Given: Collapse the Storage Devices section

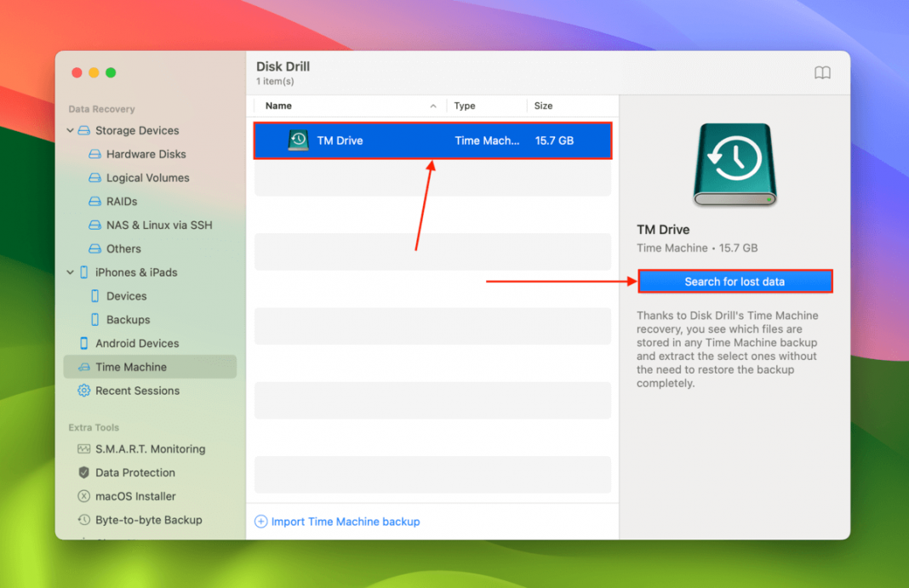Looking at the screenshot, I should point(71,130).
